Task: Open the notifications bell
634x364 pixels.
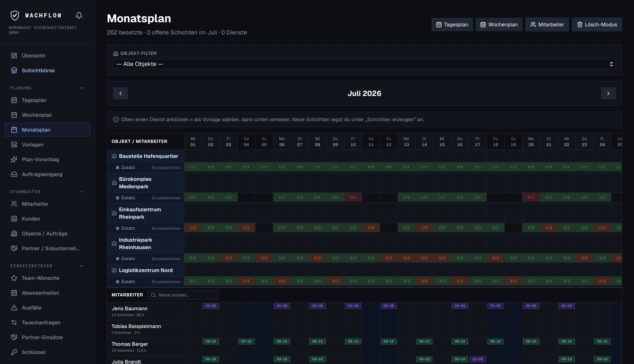Action: click(79, 16)
